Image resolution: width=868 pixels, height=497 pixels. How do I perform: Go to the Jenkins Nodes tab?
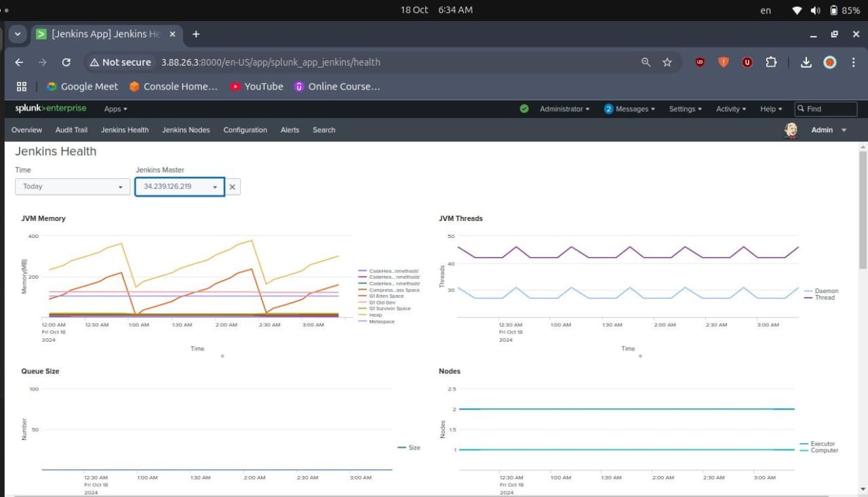186,130
